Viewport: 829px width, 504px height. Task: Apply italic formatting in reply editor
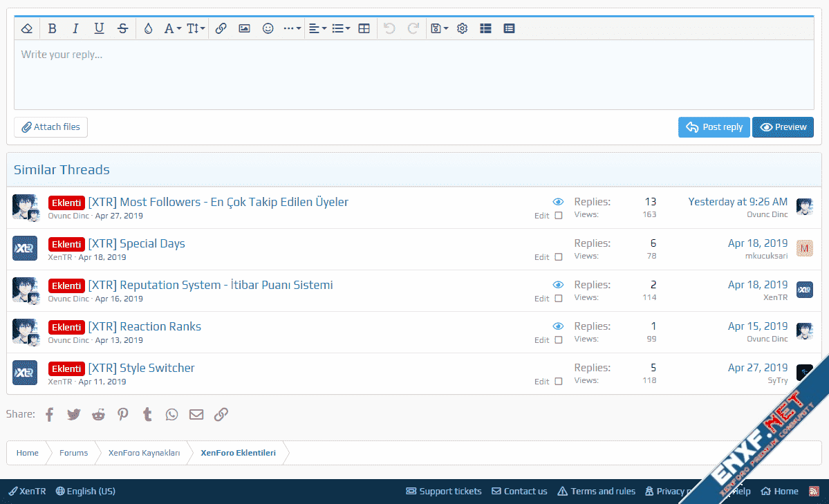(x=76, y=28)
